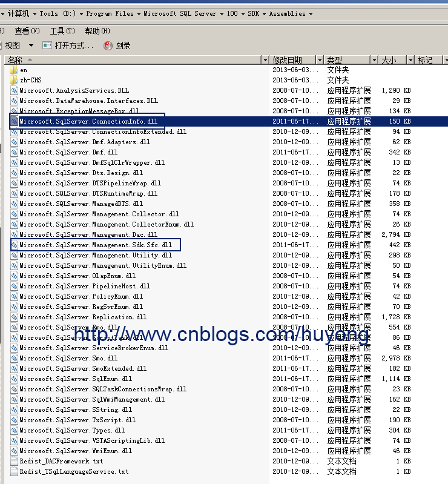
Task: Click the Redist_TSqlLanguageService.txt document icon
Action: click(x=14, y=471)
